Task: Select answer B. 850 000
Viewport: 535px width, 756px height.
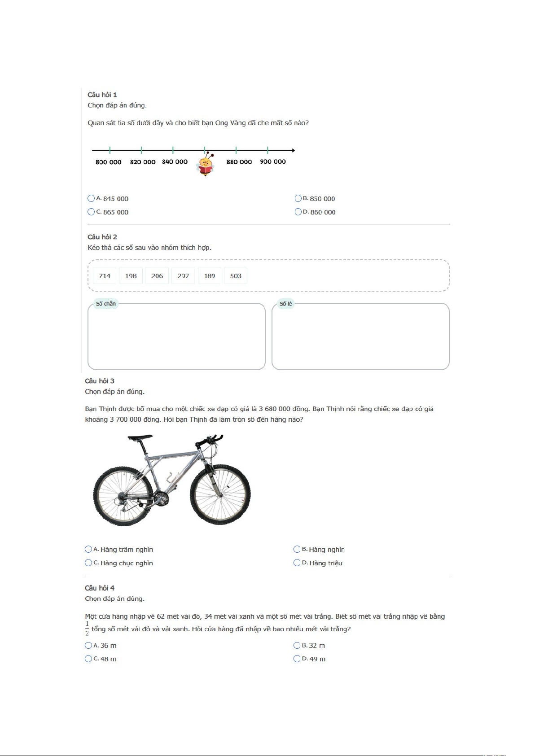Action: [x=298, y=198]
